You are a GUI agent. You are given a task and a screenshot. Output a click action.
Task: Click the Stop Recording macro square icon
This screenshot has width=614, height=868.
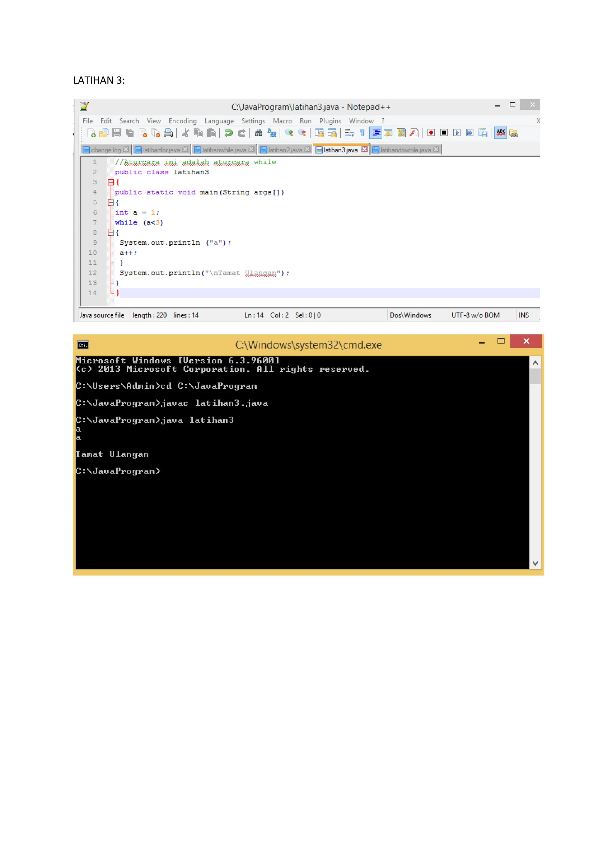click(x=444, y=133)
